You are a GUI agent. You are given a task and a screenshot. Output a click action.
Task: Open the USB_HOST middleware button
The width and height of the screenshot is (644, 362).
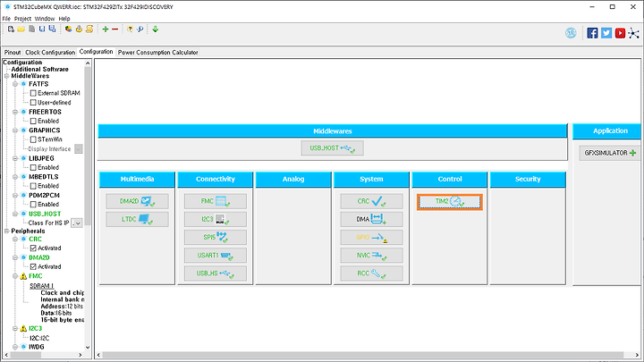point(332,148)
